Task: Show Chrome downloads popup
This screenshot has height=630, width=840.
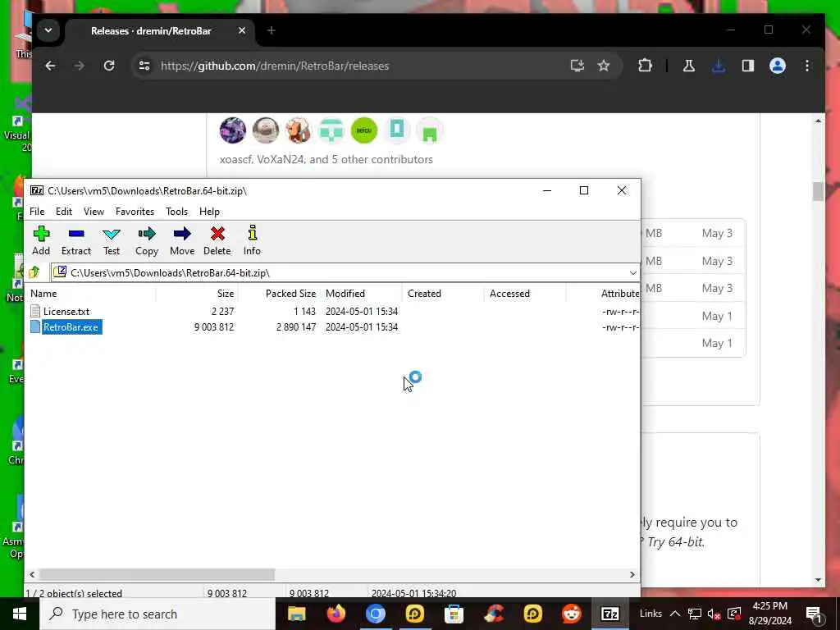Action: tap(719, 66)
